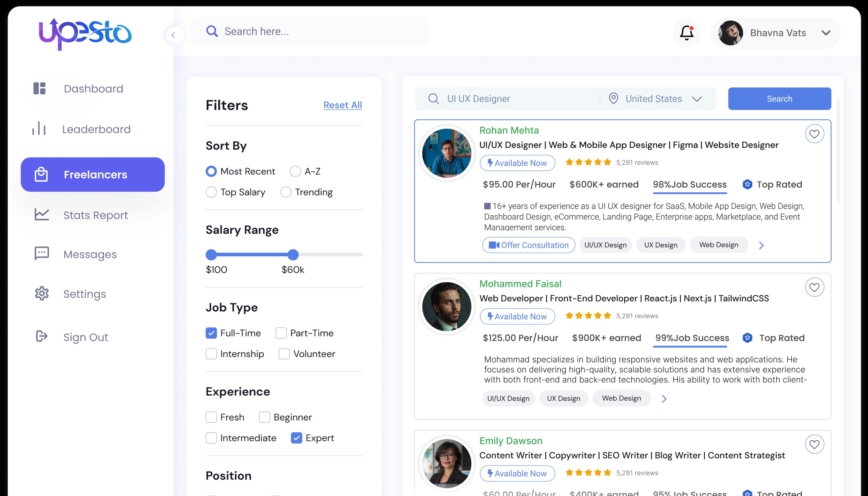Image resolution: width=868 pixels, height=496 pixels.
Task: Click the maximum salary slider handle at $60k
Action: pyautogui.click(x=293, y=254)
